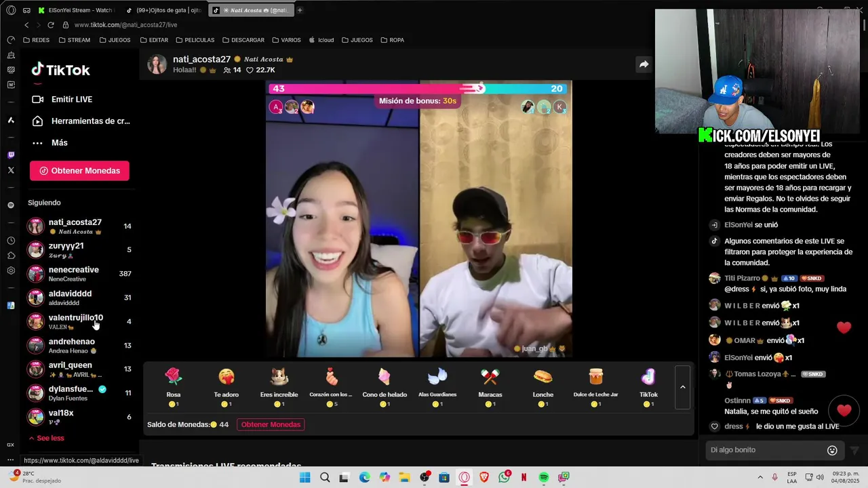
Task: Click the microphone tray icon
Action: click(x=774, y=477)
